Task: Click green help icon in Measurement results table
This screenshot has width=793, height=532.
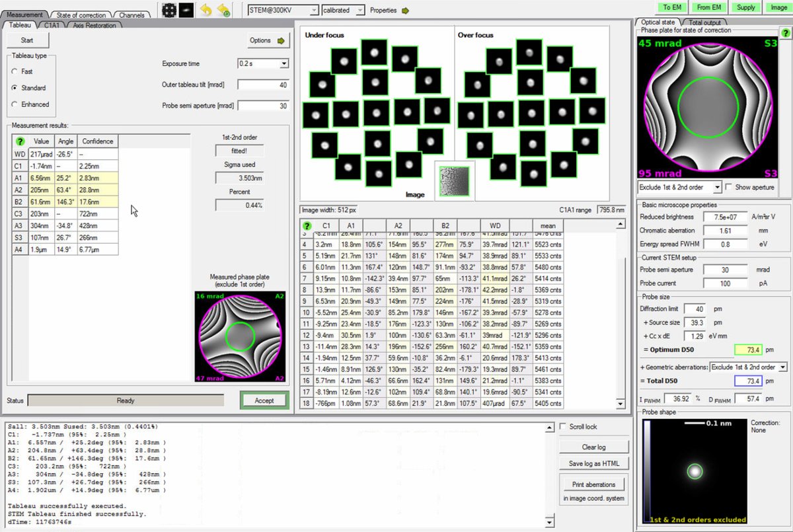Action: point(20,141)
